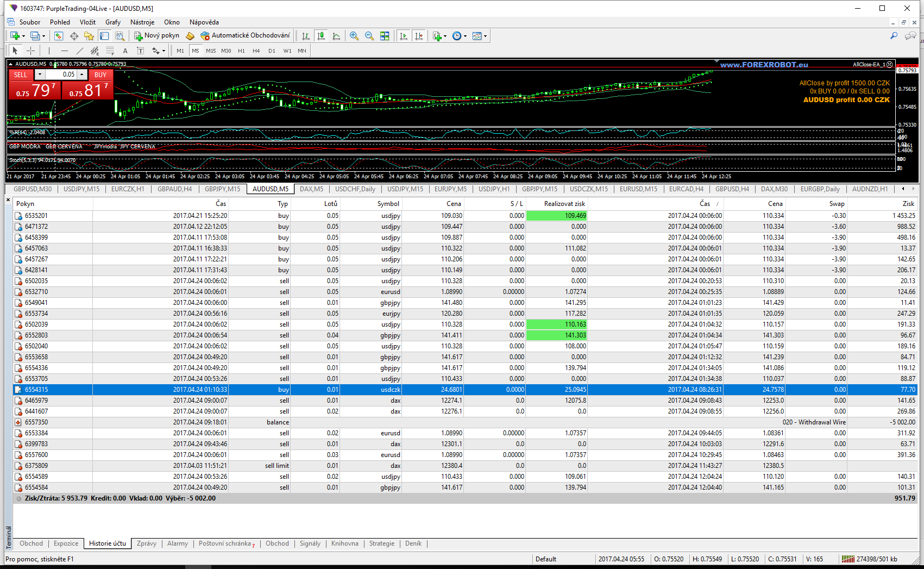
Task: Select the text label tool
Action: 140,51
